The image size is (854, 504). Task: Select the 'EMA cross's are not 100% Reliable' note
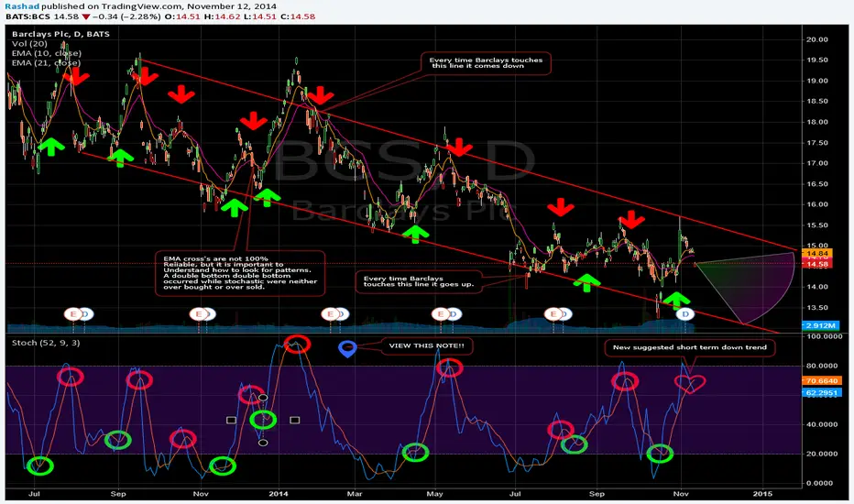(x=240, y=273)
